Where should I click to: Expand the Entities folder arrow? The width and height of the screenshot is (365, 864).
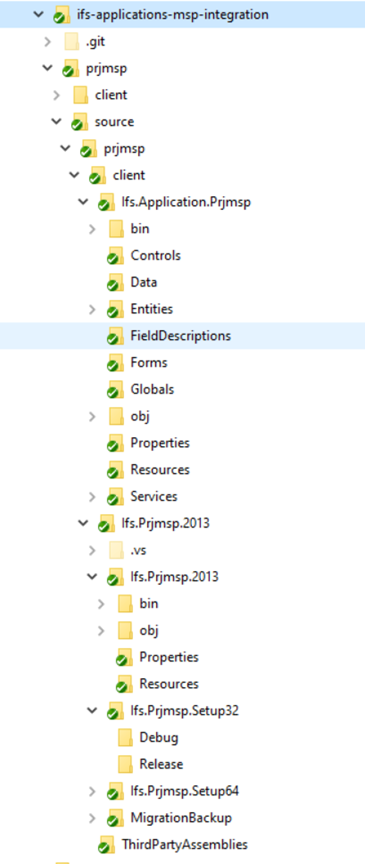(x=92, y=309)
